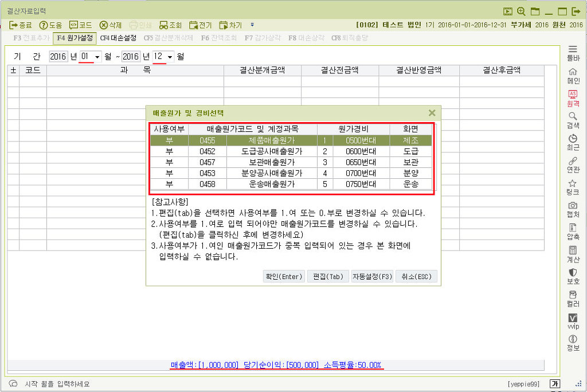The image size is (587, 392).
Task: Open 링크 star icon in sidebar
Action: 573,187
